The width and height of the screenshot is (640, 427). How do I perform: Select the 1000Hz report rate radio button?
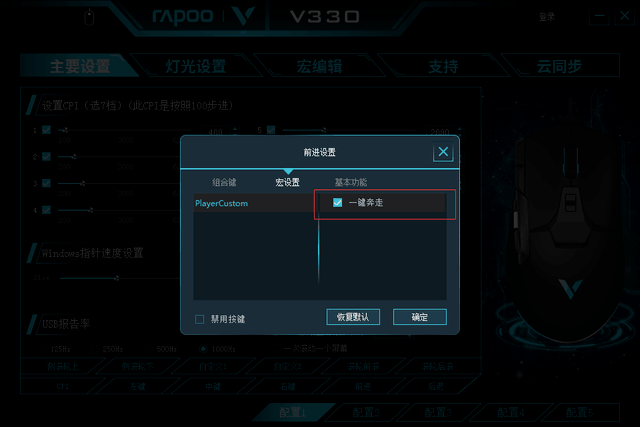tap(203, 349)
